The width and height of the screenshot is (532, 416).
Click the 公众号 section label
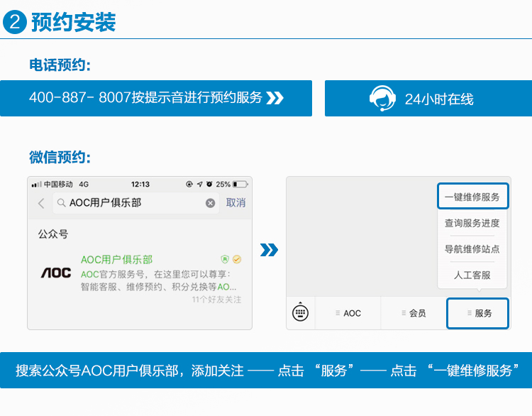point(53,234)
